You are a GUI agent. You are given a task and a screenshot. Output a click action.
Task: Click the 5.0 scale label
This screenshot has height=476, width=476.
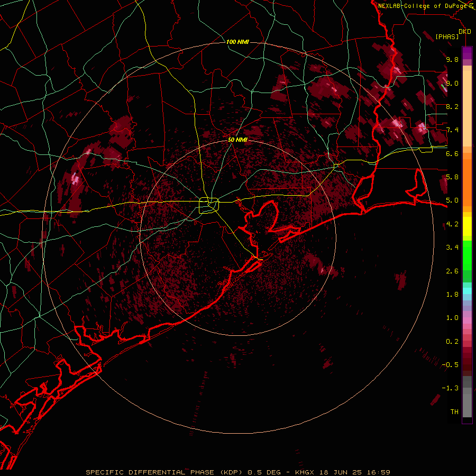point(452,200)
